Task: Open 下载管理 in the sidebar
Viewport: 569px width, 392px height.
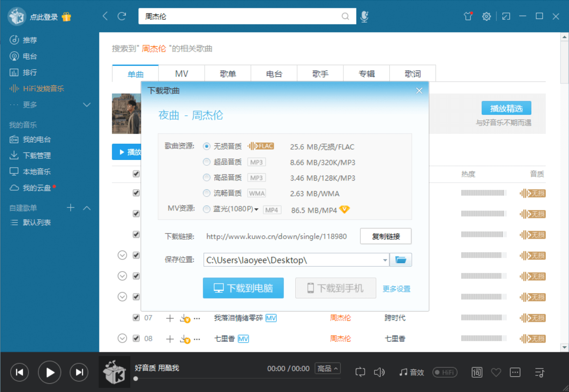Action: [37, 156]
